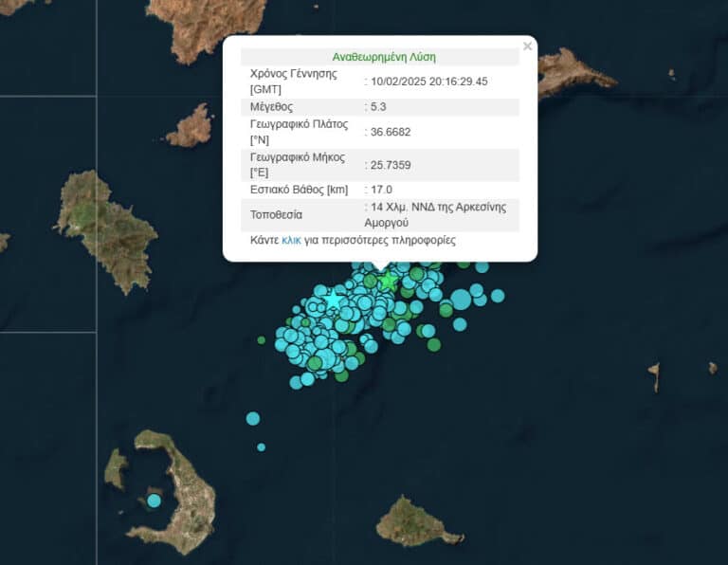The image size is (728, 565).
Task: Select the green star epicenter marker
Action: pos(388,282)
